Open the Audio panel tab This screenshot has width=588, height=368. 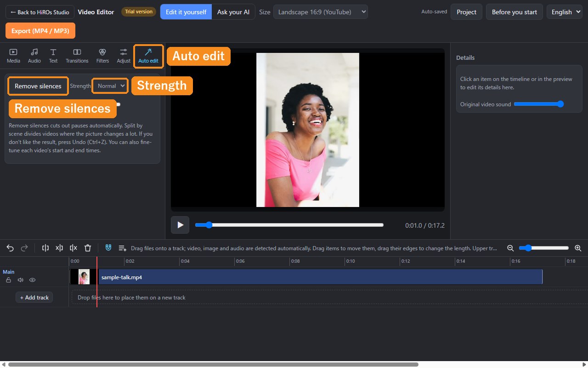pos(34,56)
